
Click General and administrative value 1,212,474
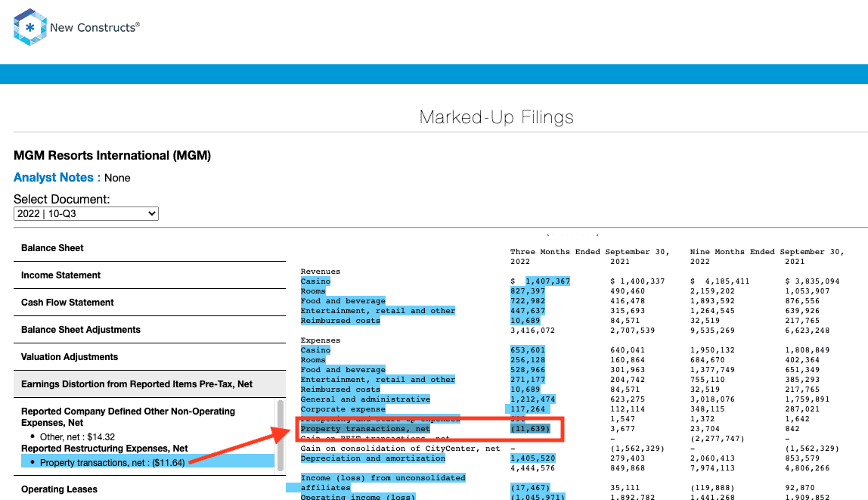pos(532,399)
